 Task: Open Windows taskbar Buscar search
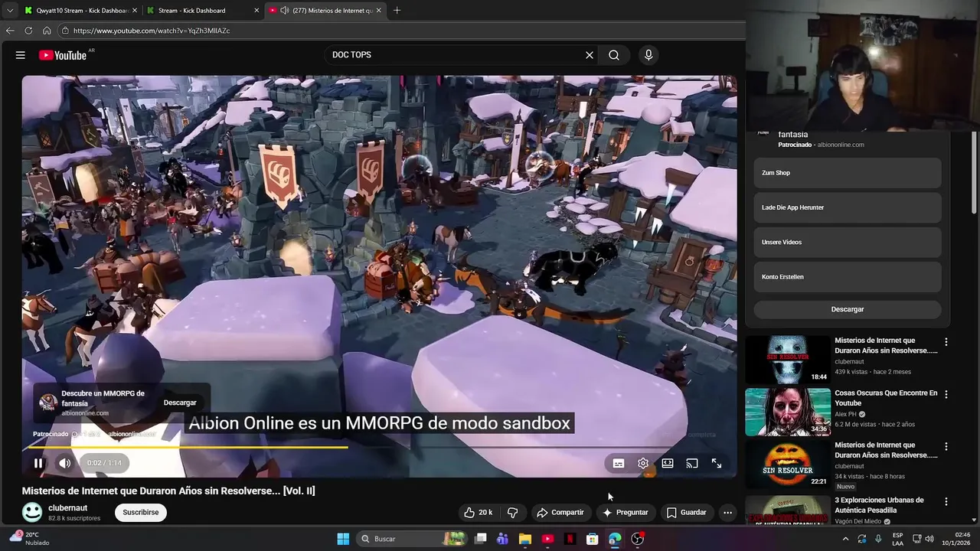(x=413, y=539)
